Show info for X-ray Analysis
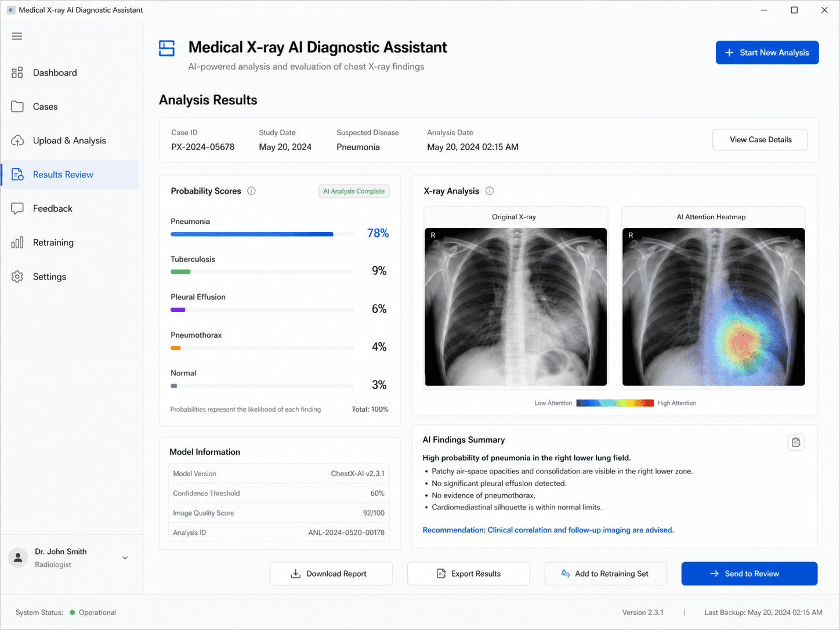 490,191
